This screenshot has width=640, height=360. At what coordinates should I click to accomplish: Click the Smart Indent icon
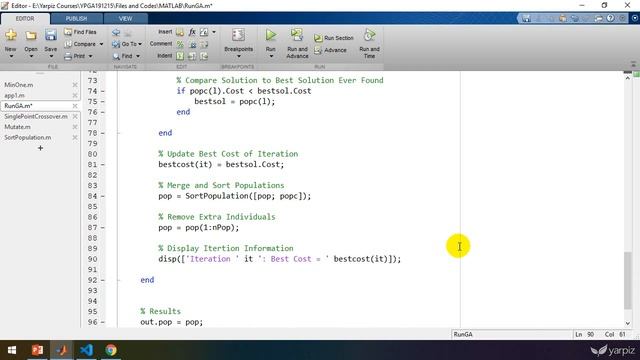coord(180,56)
